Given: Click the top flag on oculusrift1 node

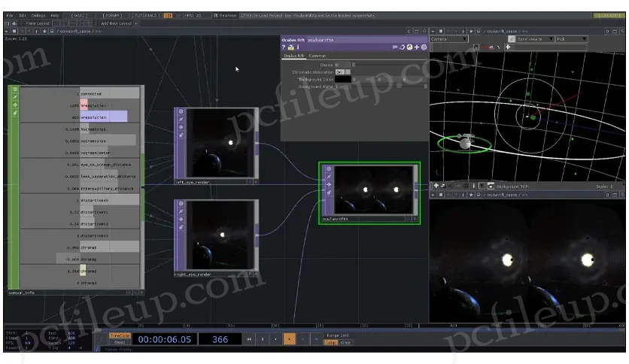Looking at the screenshot, I should pos(327,169).
